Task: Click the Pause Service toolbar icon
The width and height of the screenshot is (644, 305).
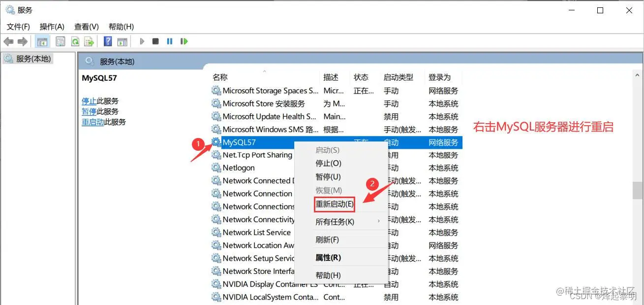Action: tap(170, 41)
